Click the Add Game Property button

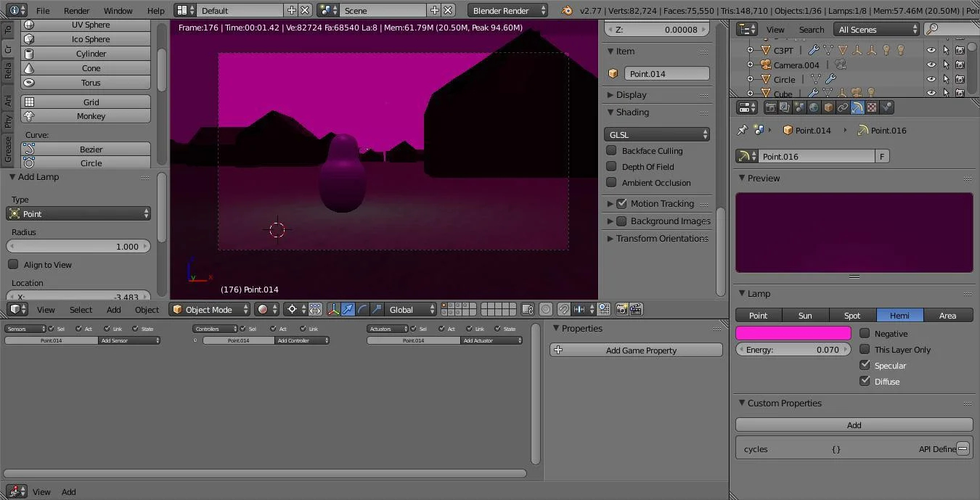pos(636,350)
